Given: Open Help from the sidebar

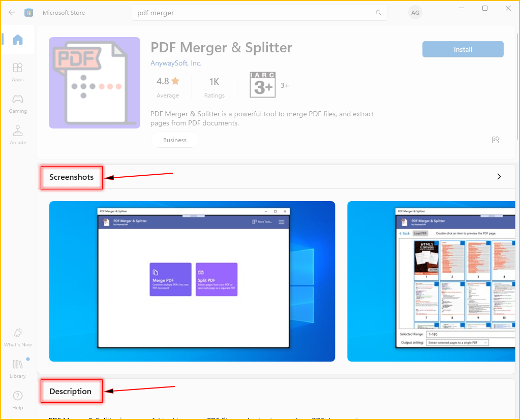Looking at the screenshot, I should pyautogui.click(x=18, y=400).
